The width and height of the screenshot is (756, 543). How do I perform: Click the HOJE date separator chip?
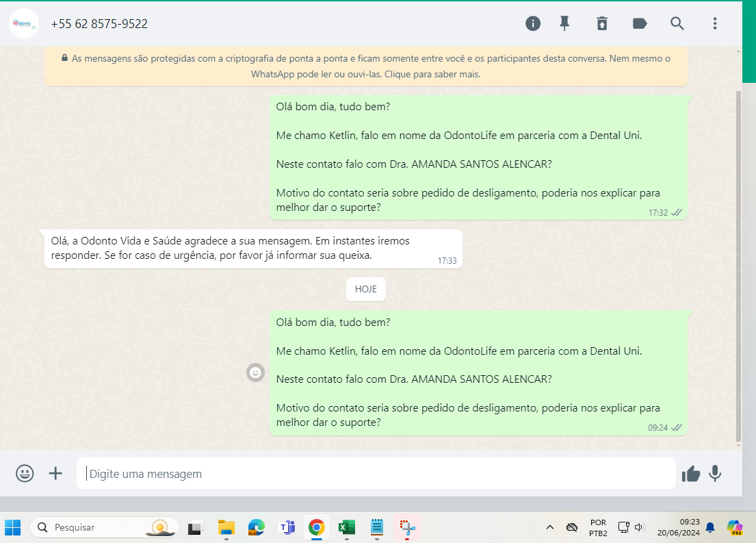point(365,289)
